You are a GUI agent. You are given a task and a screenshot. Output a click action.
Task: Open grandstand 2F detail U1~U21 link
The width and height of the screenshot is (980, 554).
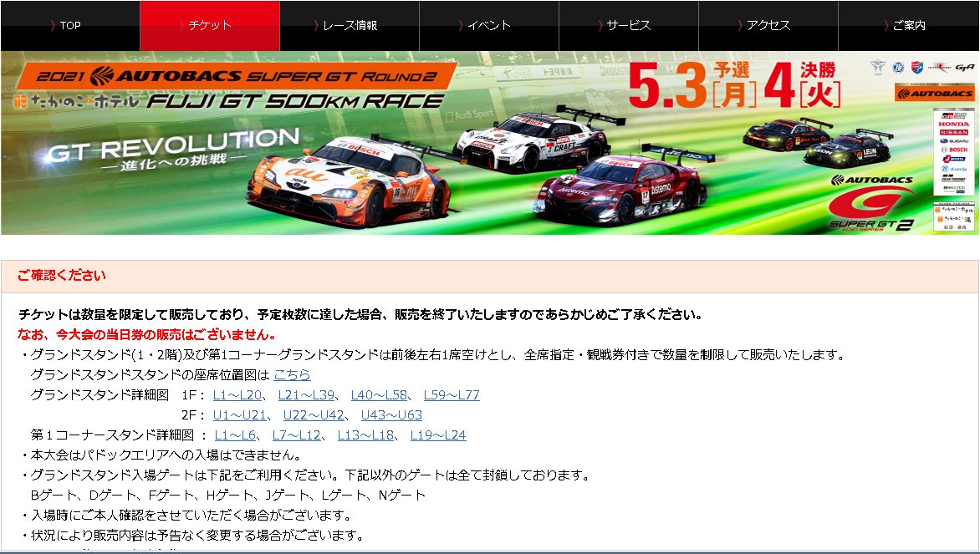[x=240, y=414]
